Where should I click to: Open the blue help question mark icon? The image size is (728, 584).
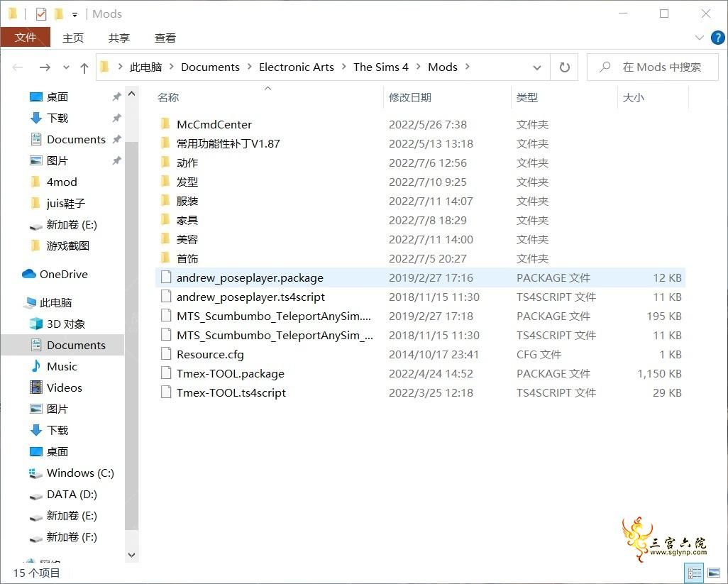[x=717, y=38]
